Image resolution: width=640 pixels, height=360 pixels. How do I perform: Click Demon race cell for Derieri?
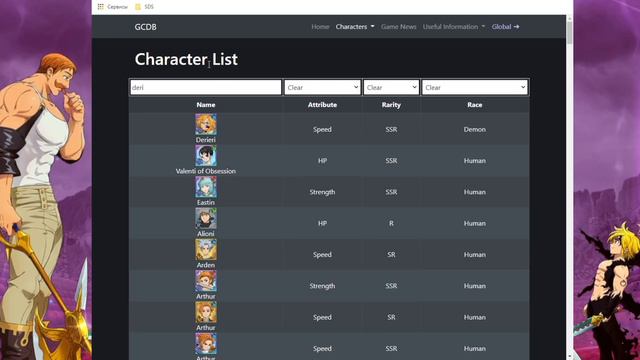(475, 129)
